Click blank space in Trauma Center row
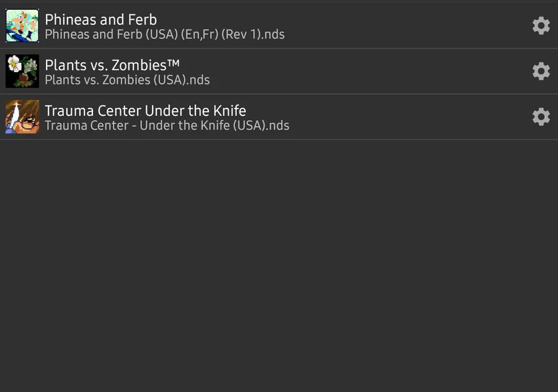 (403, 117)
